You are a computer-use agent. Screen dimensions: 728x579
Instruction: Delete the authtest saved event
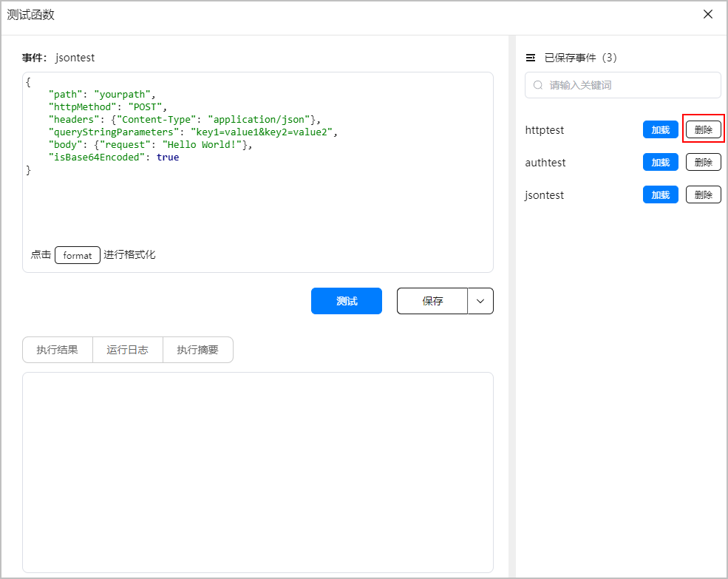tap(703, 162)
